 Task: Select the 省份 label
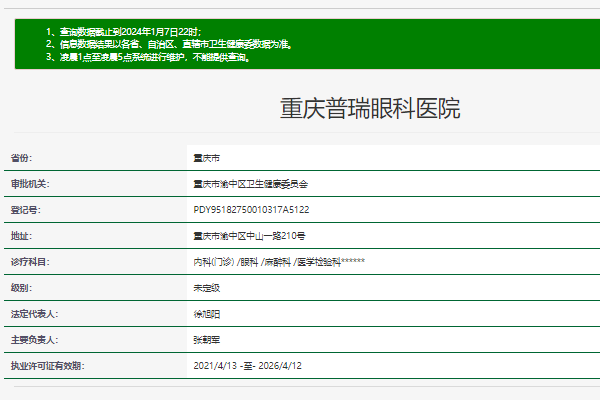[21, 158]
